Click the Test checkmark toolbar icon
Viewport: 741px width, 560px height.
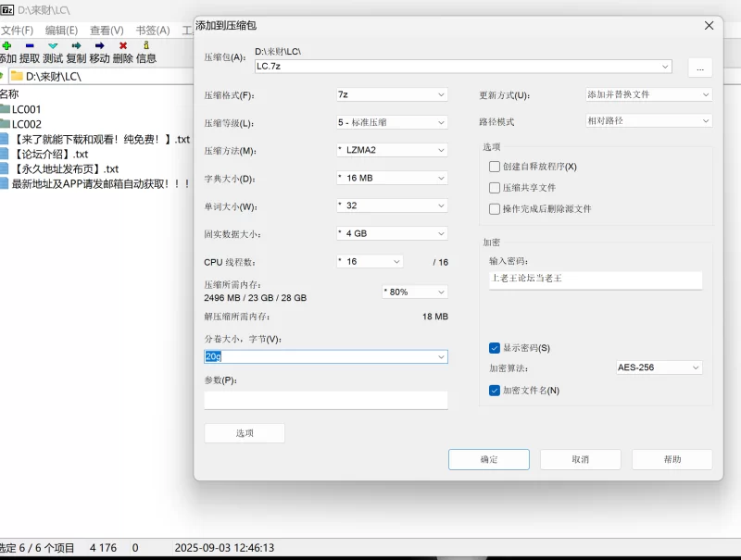[x=53, y=45]
